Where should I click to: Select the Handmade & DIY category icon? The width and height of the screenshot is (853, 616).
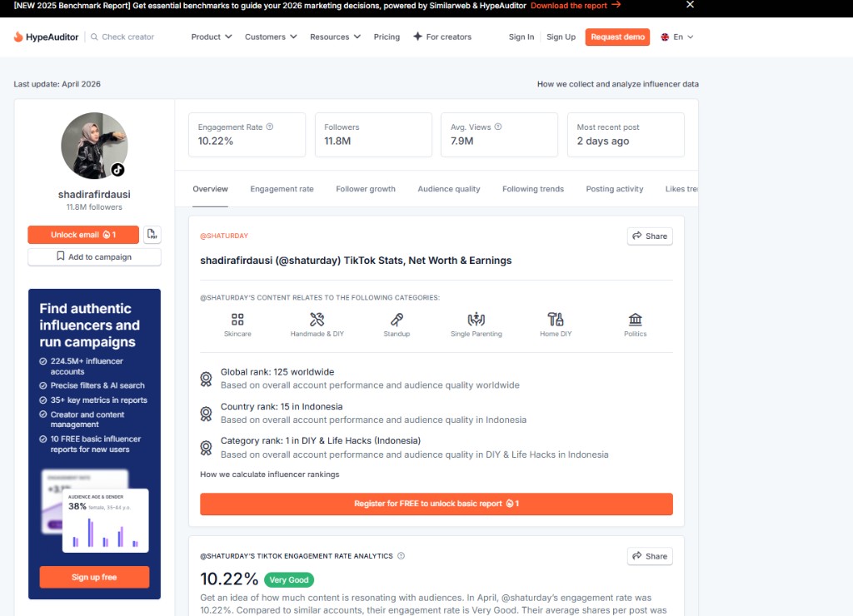[x=317, y=319]
